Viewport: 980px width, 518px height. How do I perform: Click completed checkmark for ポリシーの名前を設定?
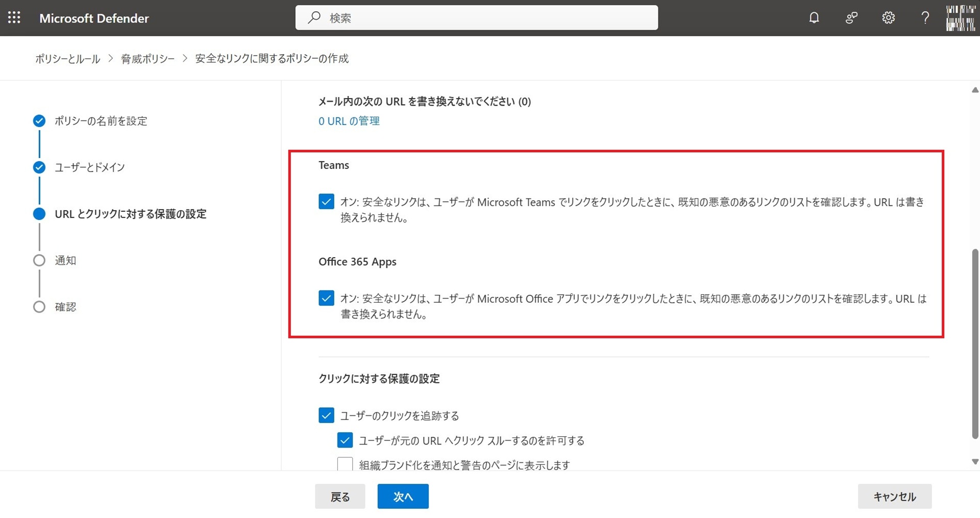tap(39, 121)
